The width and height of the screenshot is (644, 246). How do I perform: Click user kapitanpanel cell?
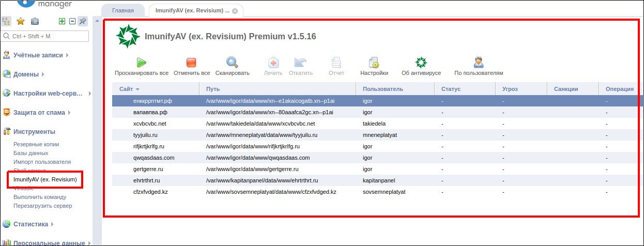tap(378, 180)
